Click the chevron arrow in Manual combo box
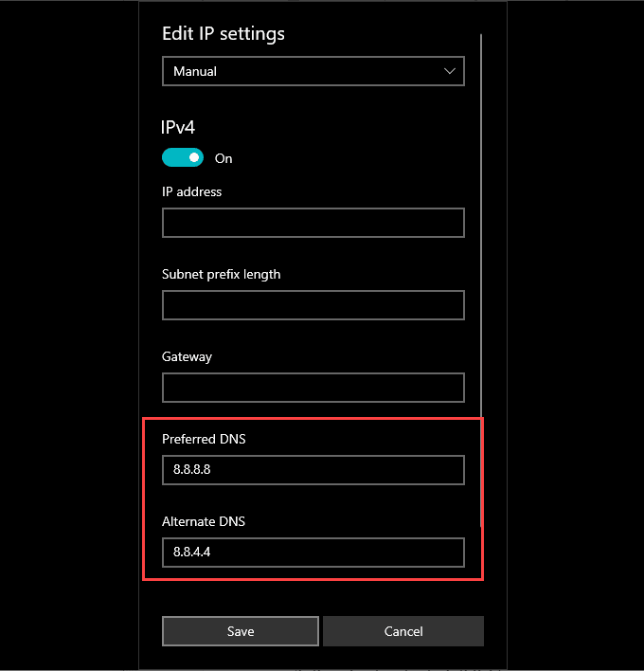Viewport: 644px width, 671px height. [450, 71]
